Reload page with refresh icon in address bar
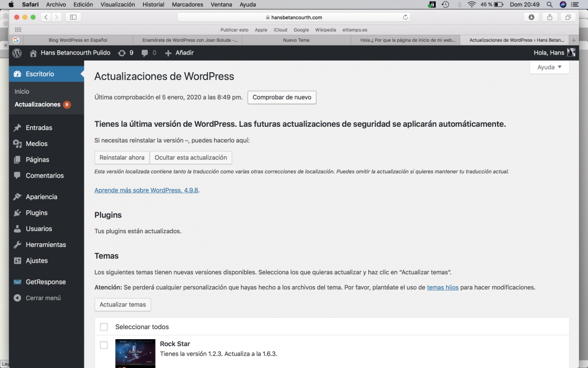This screenshot has height=368, width=588. pos(405,17)
